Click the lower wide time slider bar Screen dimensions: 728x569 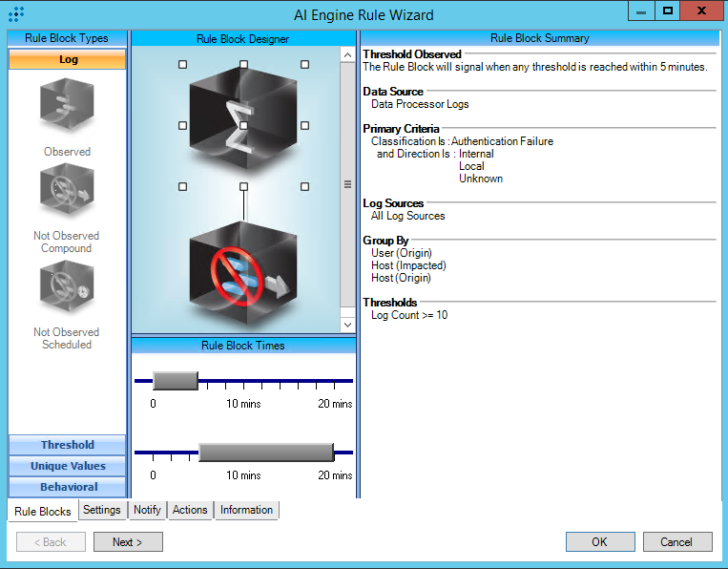265,453
